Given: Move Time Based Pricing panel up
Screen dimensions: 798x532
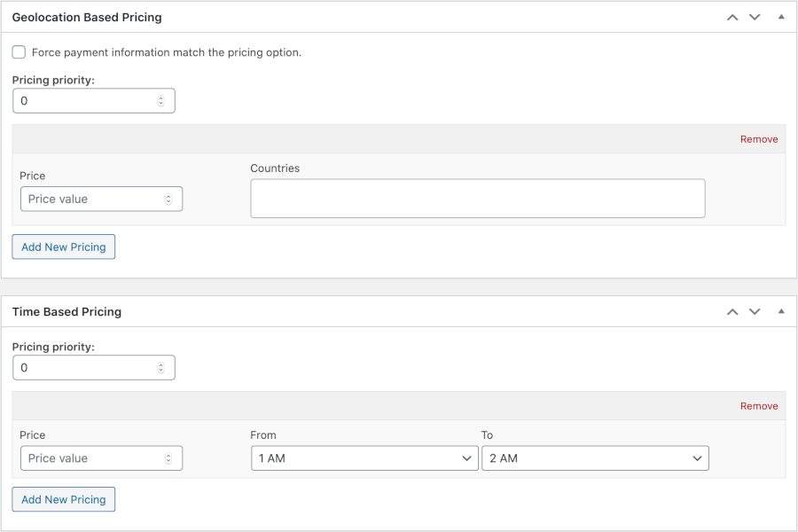Looking at the screenshot, I should [732, 311].
